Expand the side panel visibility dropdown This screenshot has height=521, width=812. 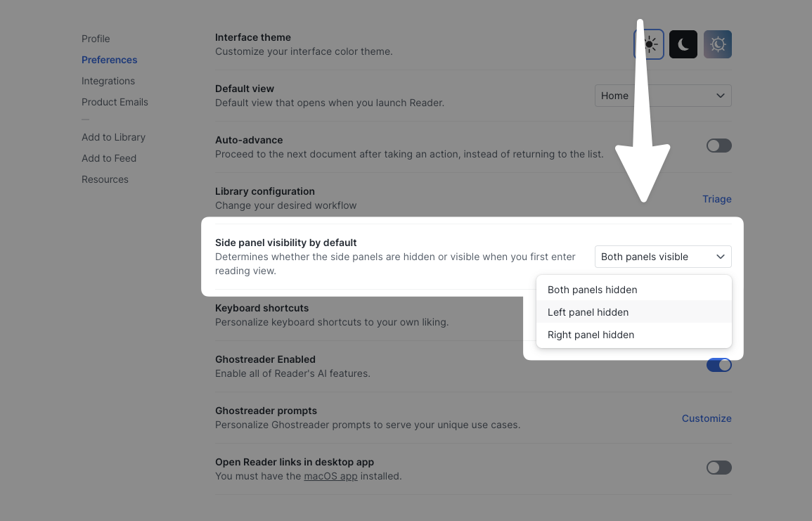pyautogui.click(x=662, y=257)
